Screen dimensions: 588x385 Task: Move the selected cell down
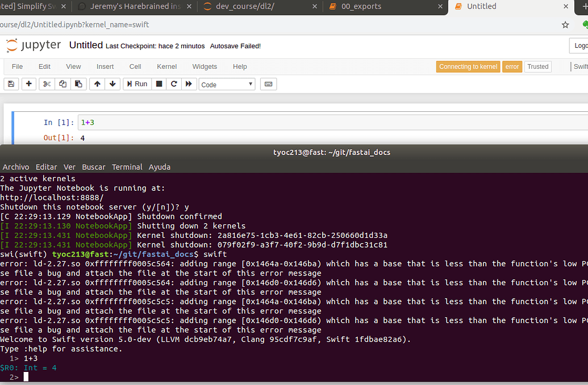pos(112,83)
